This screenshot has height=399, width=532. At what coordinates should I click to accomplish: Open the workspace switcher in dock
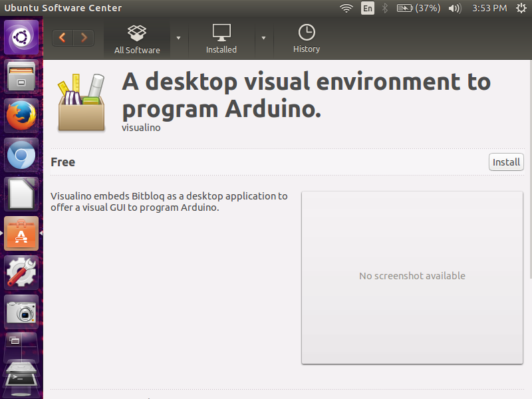(21, 345)
